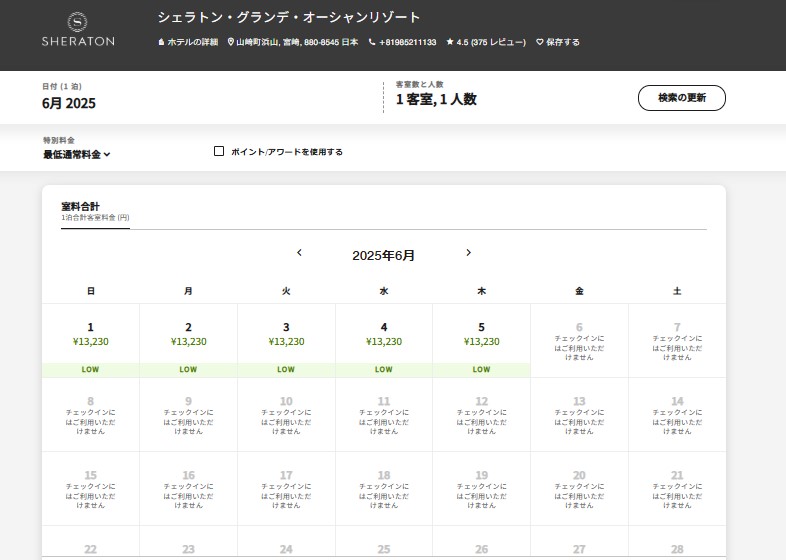Select June 4 at ¥13,230
786x560 pixels.
[x=384, y=340]
